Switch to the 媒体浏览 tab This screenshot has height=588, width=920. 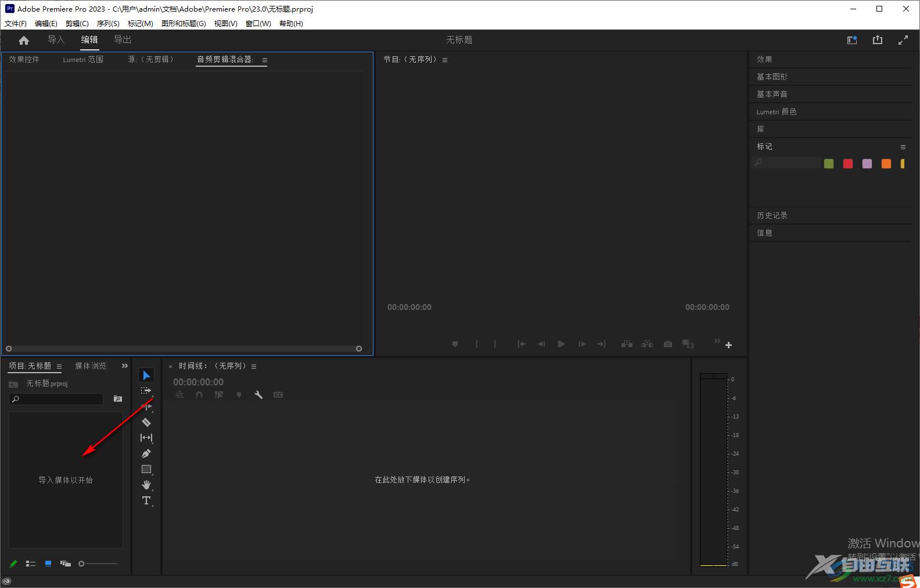click(x=91, y=366)
